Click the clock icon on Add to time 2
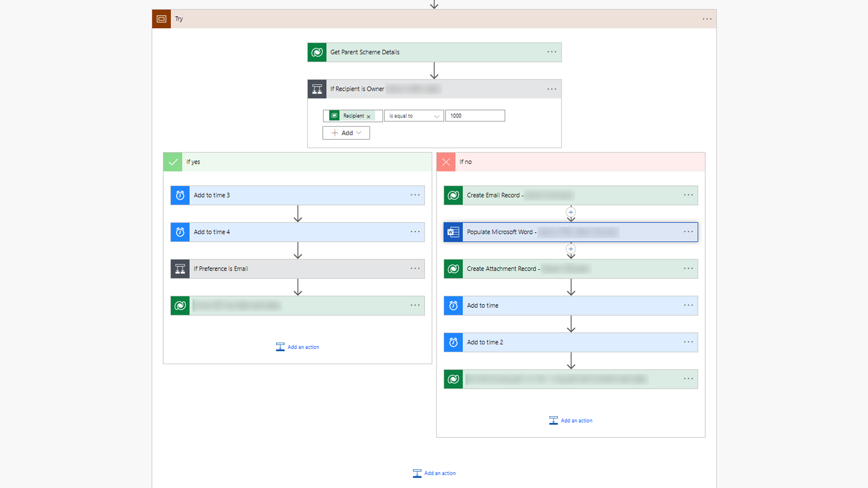The width and height of the screenshot is (868, 488). click(x=453, y=343)
